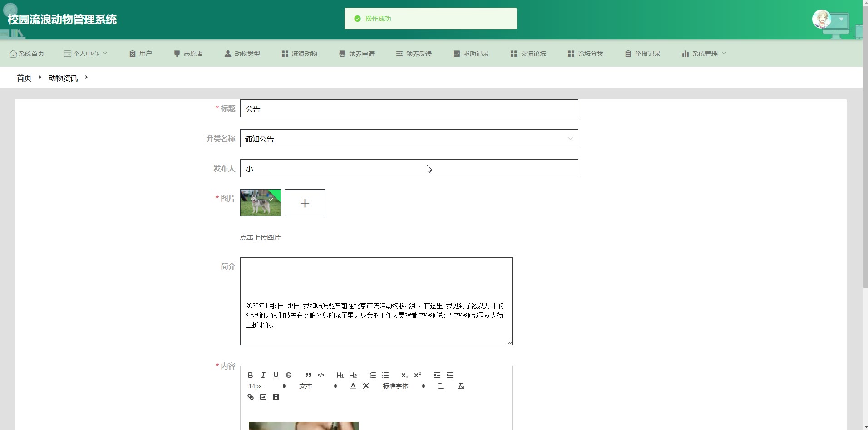The image size is (868, 430).
Task: Insert a hyperlink with the link icon
Action: (x=250, y=397)
